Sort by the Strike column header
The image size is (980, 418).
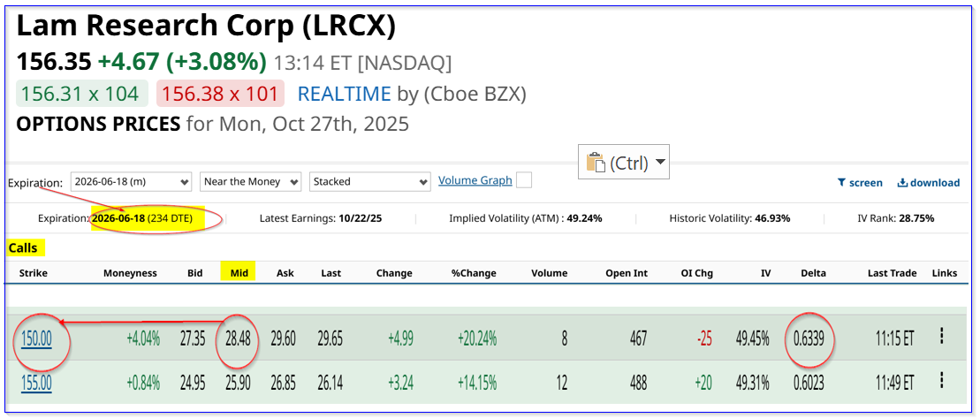click(x=33, y=273)
